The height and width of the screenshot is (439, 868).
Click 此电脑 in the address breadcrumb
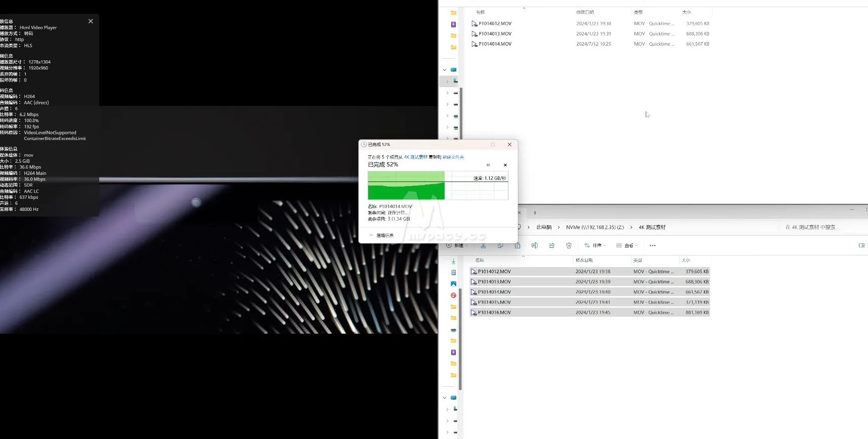click(x=544, y=227)
